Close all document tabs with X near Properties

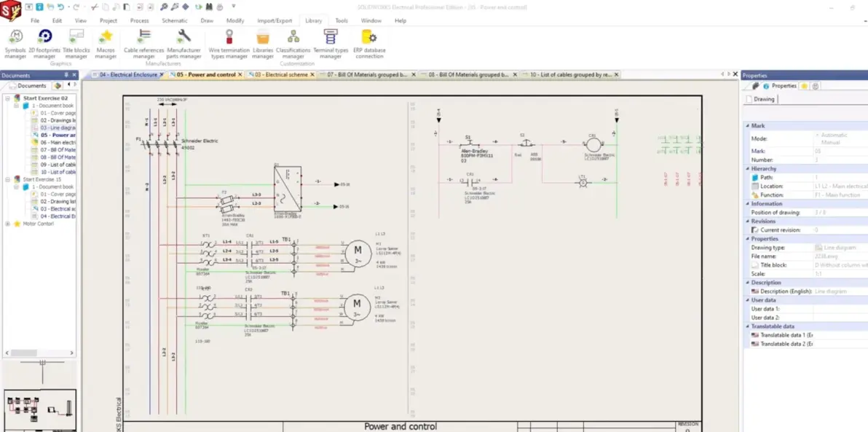[x=735, y=74]
